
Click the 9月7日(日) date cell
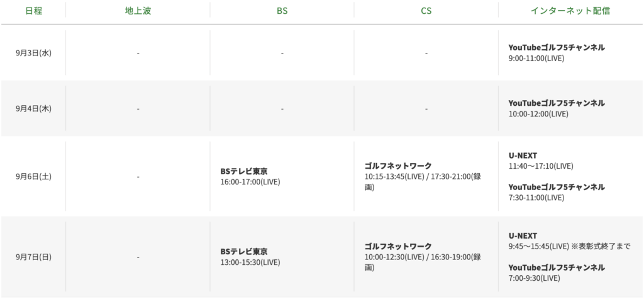click(33, 257)
